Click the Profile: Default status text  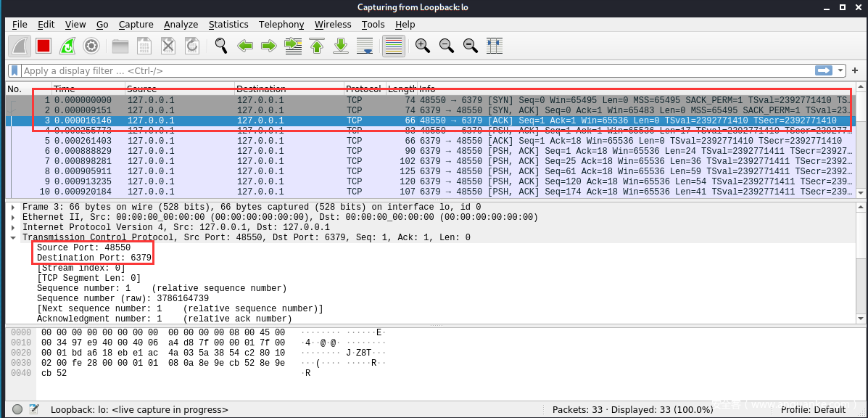pos(813,409)
